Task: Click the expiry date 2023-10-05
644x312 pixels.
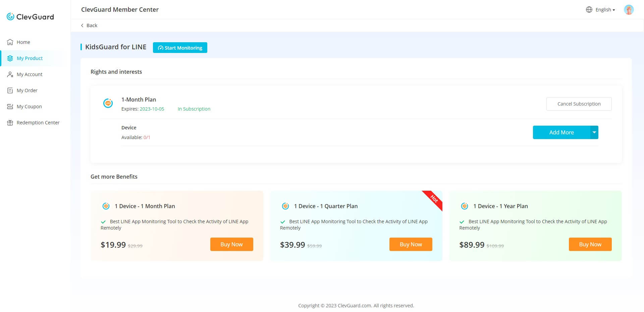Action: click(x=152, y=109)
